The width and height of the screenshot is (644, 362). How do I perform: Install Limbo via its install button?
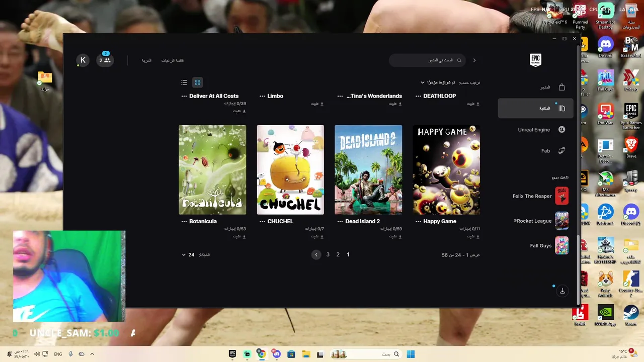317,104
